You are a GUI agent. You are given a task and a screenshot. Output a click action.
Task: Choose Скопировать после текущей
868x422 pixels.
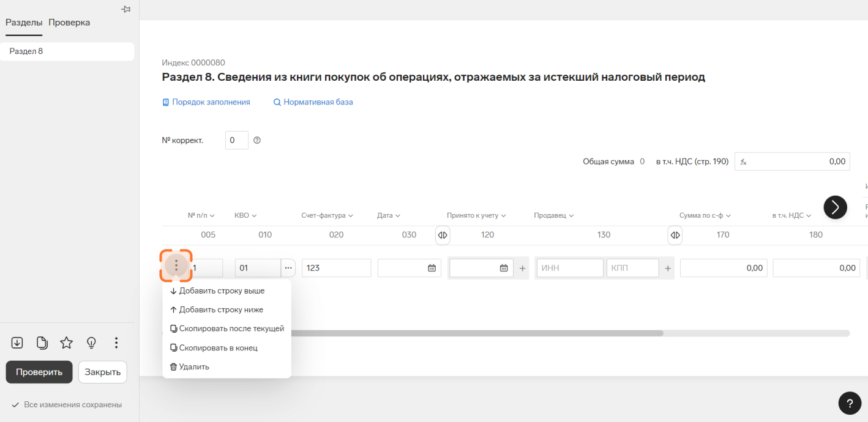coord(226,328)
